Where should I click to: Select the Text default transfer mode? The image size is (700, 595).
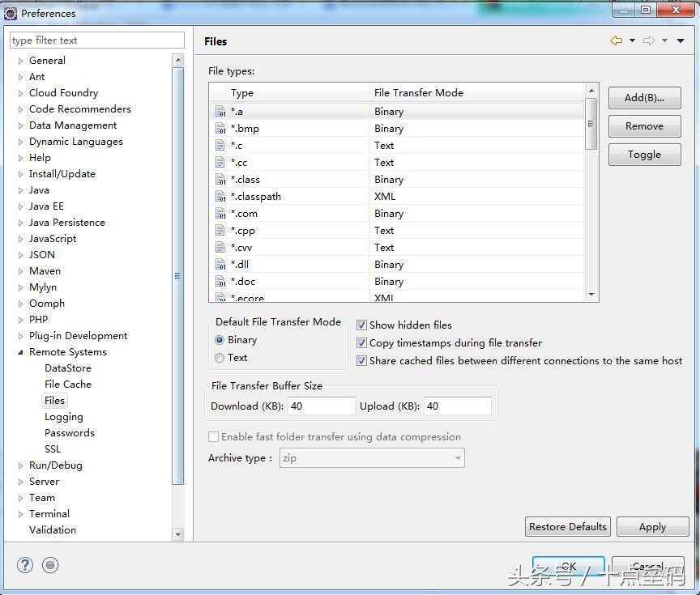coord(220,358)
